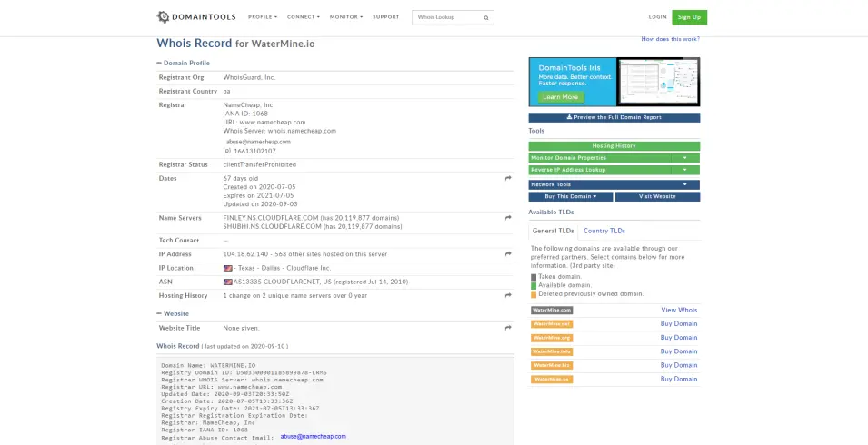Open the Support menu item
The width and height of the screenshot is (868, 445).
coord(386,17)
